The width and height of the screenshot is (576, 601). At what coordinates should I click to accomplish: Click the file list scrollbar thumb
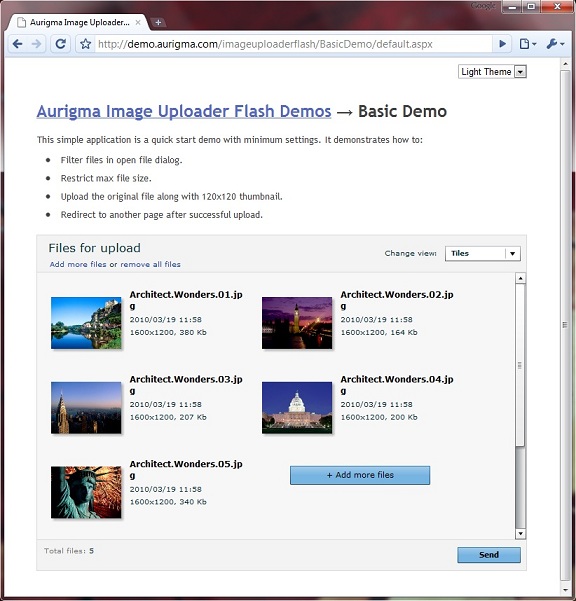pyautogui.click(x=520, y=365)
